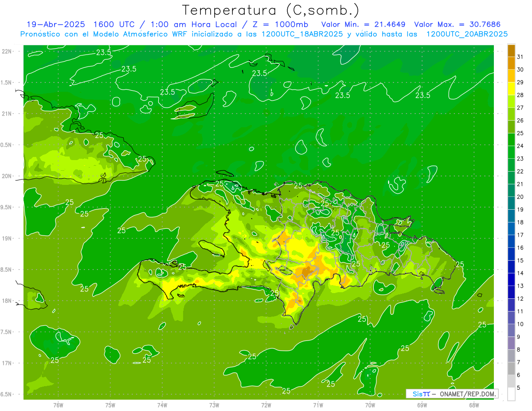
Task: Click the legend value "10" on the color scale
Action: point(520,324)
